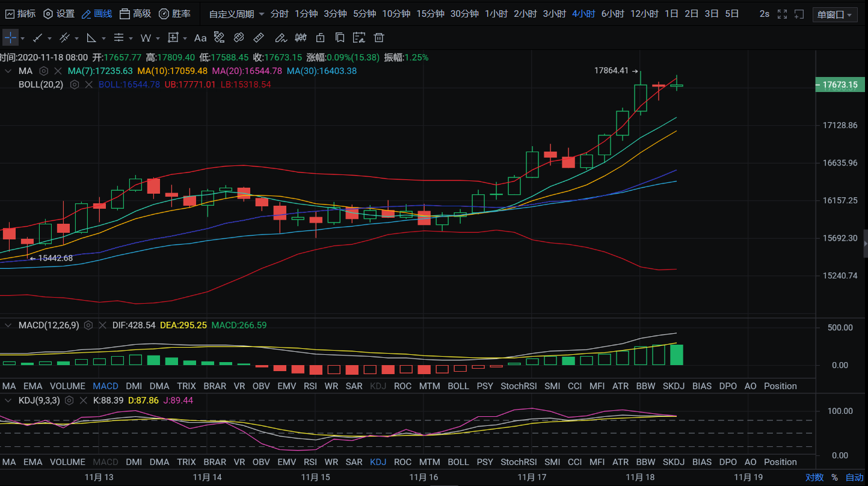Toggle the 对数 logarithmic scale
The height and width of the screenshot is (486, 868).
tap(814, 478)
